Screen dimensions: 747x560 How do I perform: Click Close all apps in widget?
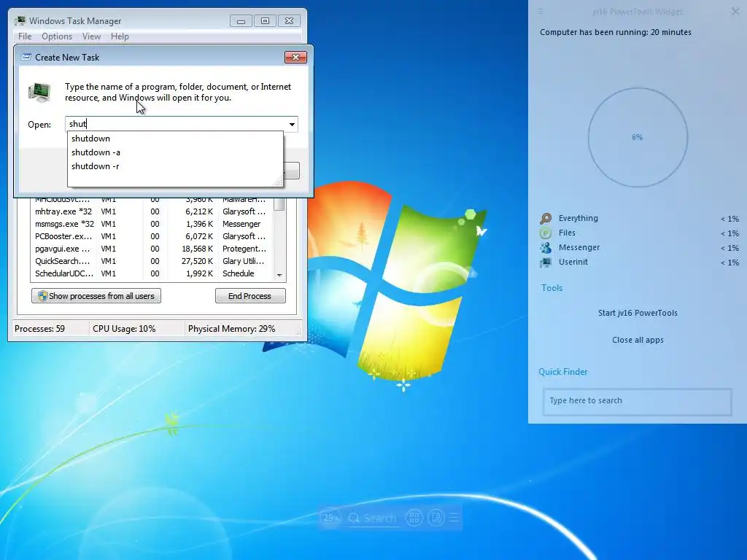[638, 340]
